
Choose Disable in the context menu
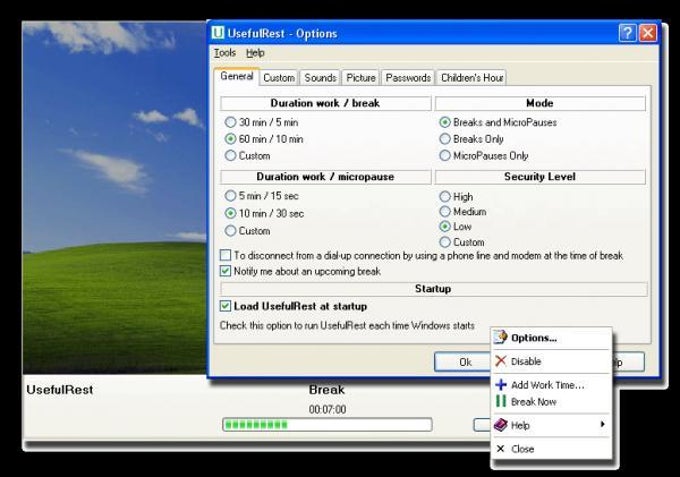point(551,361)
